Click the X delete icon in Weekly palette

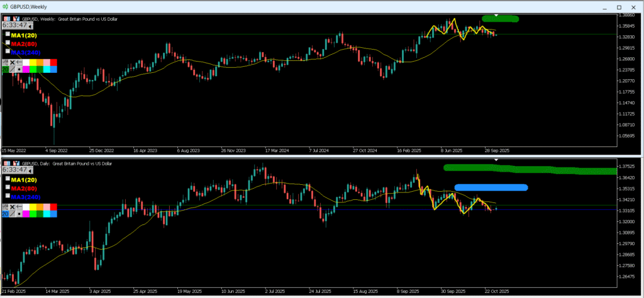(x=13, y=62)
